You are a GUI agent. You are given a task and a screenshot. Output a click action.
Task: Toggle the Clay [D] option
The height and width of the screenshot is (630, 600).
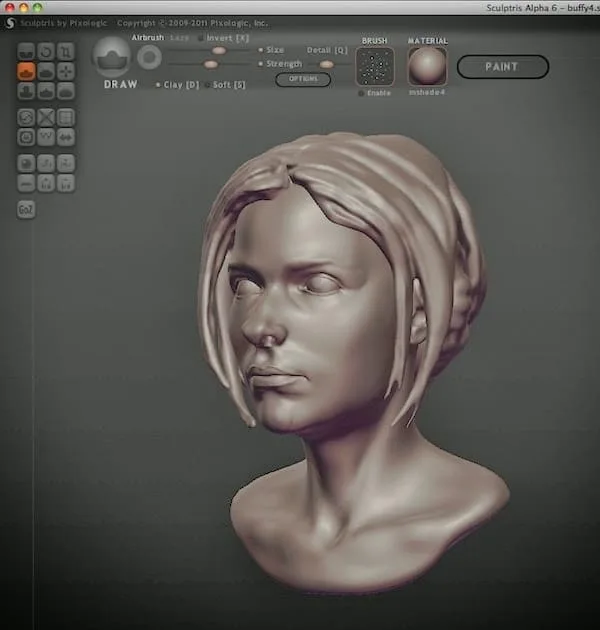(x=177, y=85)
